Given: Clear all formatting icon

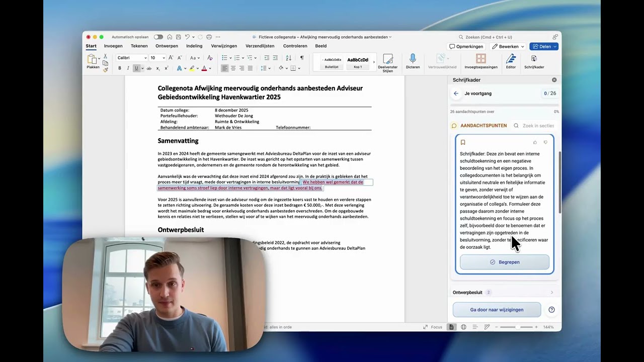Looking at the screenshot, I should 210,58.
